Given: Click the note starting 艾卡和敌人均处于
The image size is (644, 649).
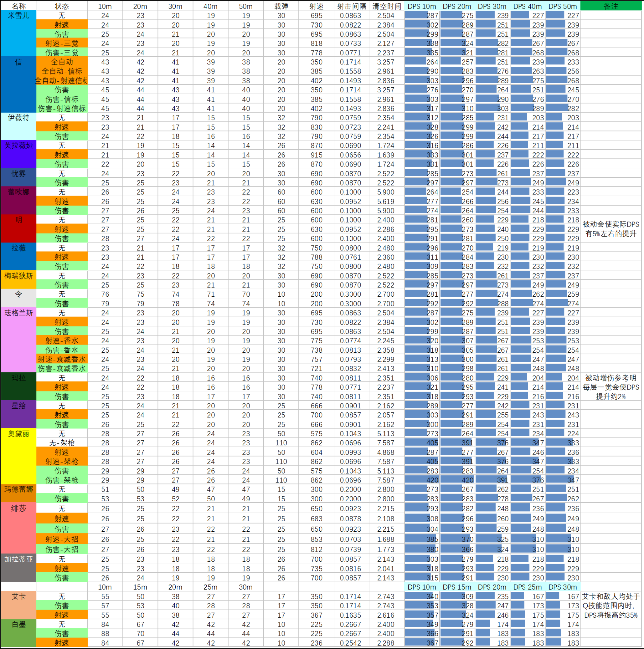Looking at the screenshot, I should tap(611, 605).
